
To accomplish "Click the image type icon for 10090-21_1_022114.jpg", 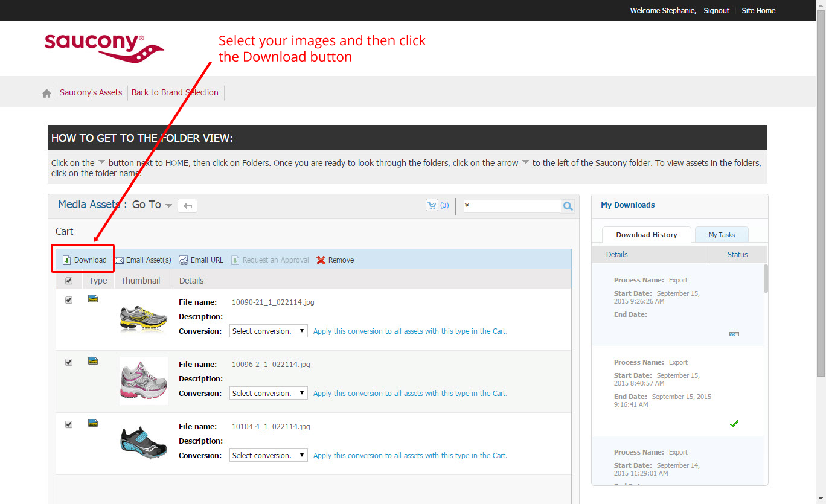I will click(x=93, y=298).
